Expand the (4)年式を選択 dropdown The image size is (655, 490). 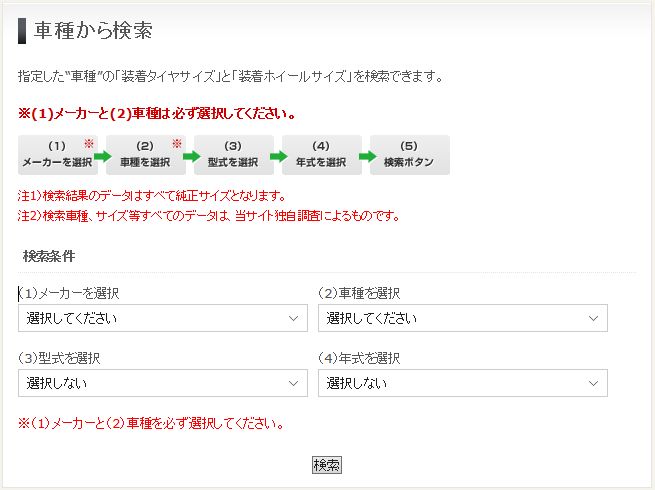[463, 383]
